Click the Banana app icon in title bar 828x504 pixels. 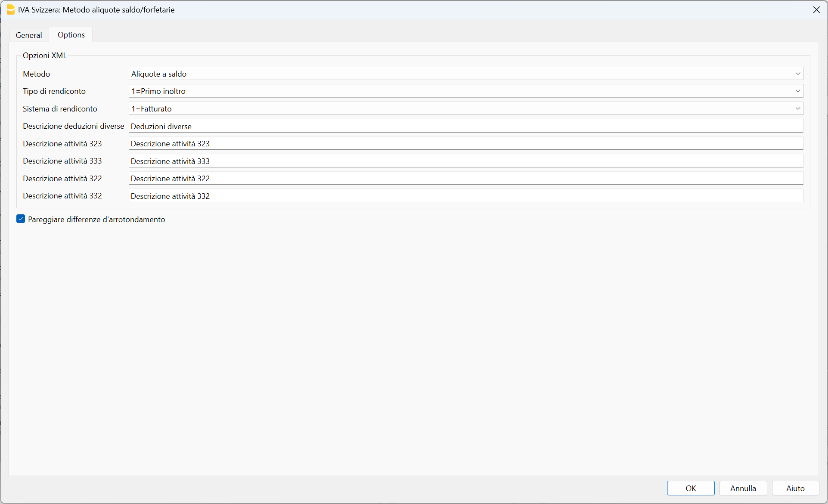[10, 9]
